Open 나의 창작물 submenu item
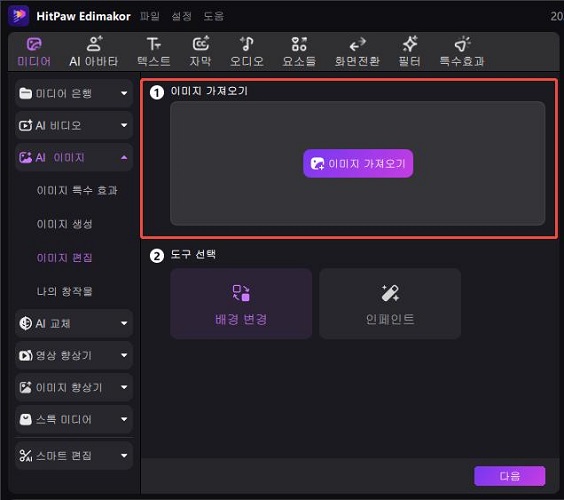The image size is (564, 500). pos(64,291)
